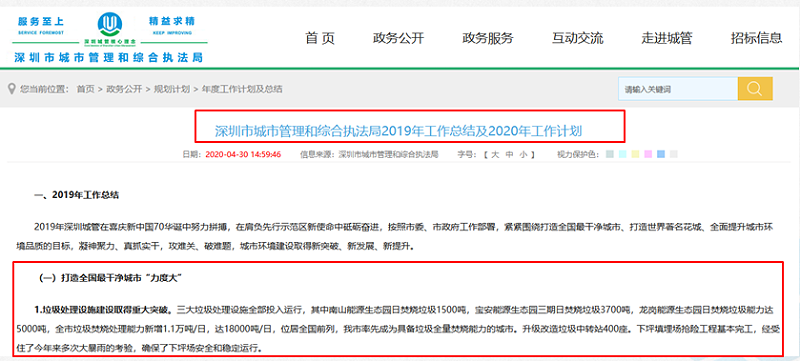Click the orange search magnifier button
This screenshot has height=361, width=800.
(755, 89)
